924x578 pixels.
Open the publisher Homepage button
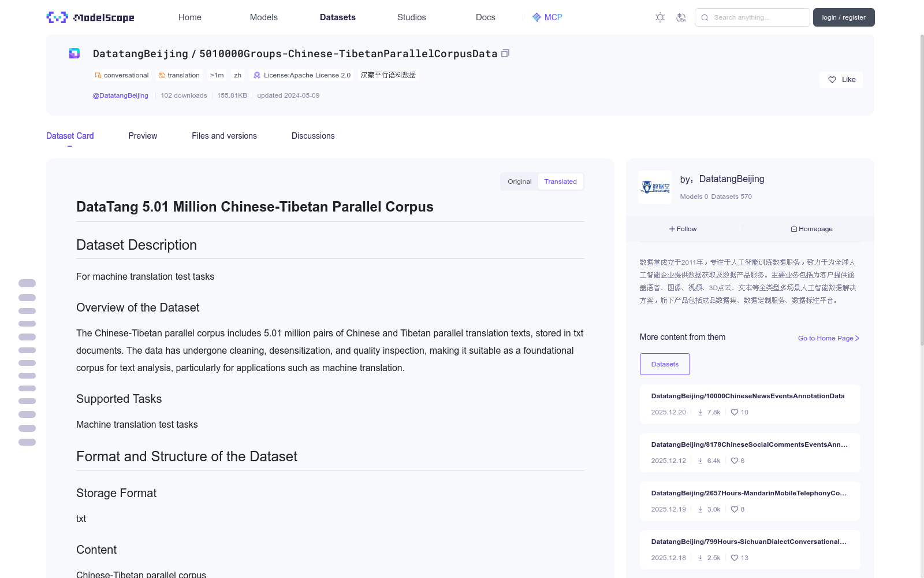811,229
